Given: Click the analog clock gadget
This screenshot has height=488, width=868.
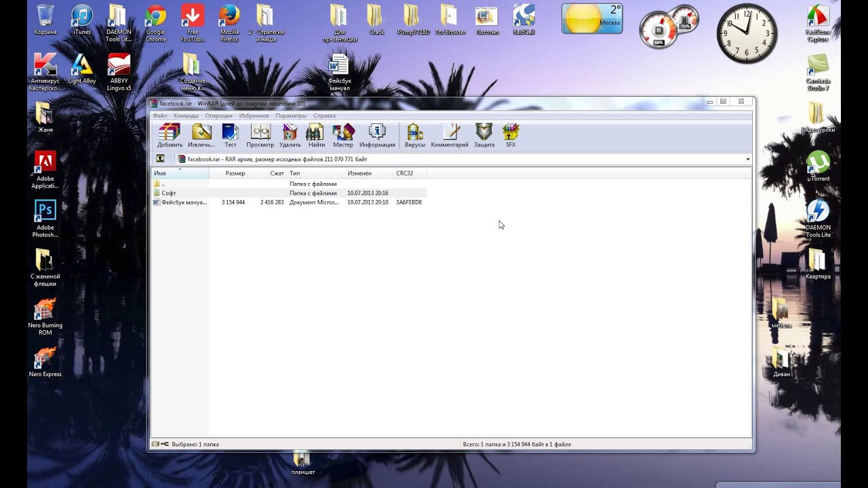Looking at the screenshot, I should (747, 33).
